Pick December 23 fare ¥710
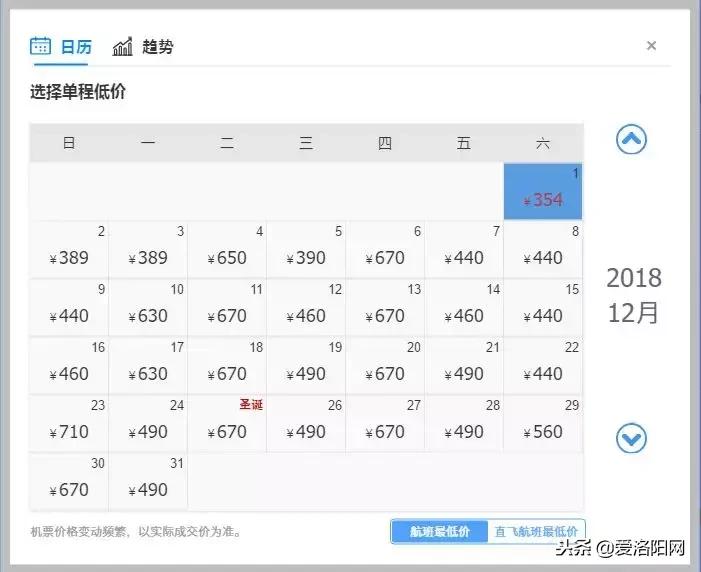 coord(69,424)
